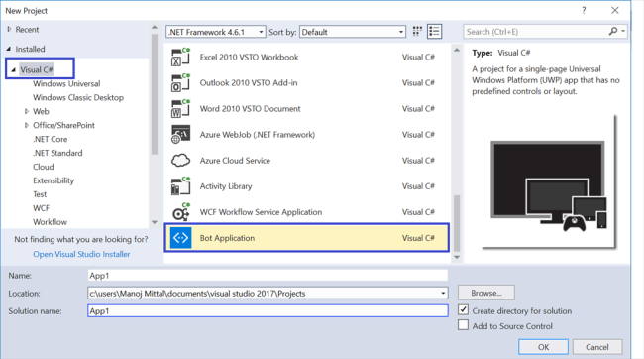Toggle Create directory for solution checkbox
The width and height of the screenshot is (644, 359).
[463, 309]
